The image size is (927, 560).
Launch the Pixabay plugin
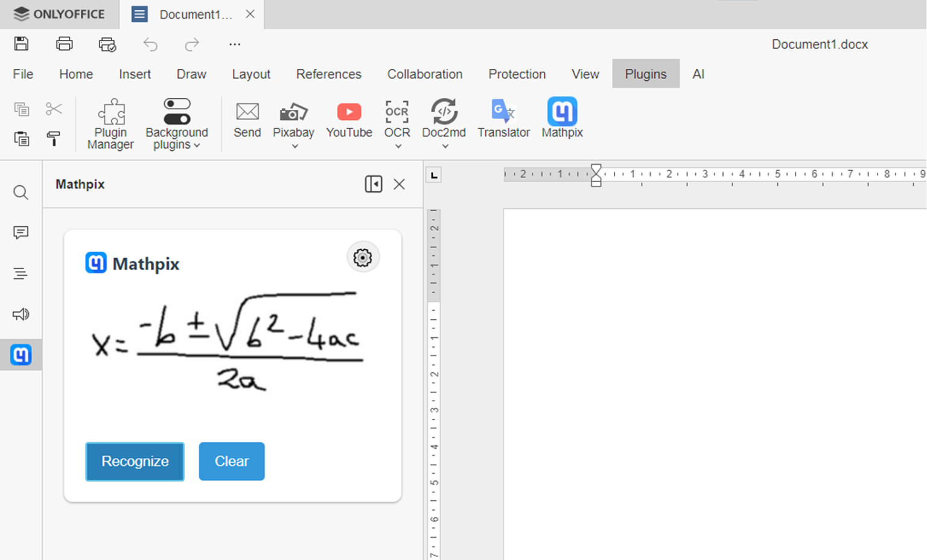293,116
